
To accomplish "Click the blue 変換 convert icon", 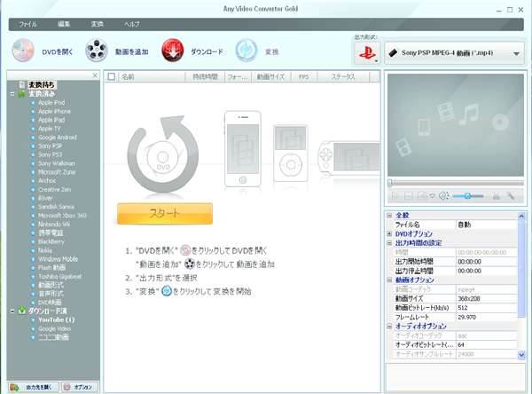I will (246, 51).
